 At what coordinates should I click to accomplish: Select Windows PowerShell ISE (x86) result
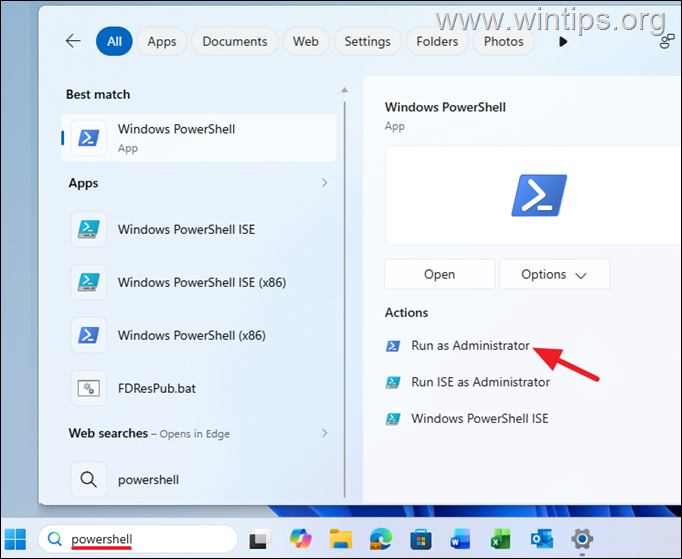tap(199, 282)
